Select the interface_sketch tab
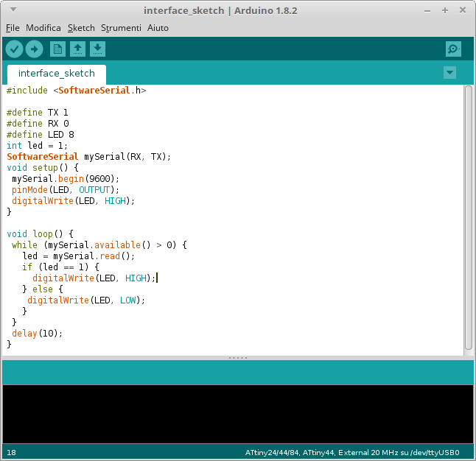Image resolution: width=476 pixels, height=461 pixels. tap(57, 74)
